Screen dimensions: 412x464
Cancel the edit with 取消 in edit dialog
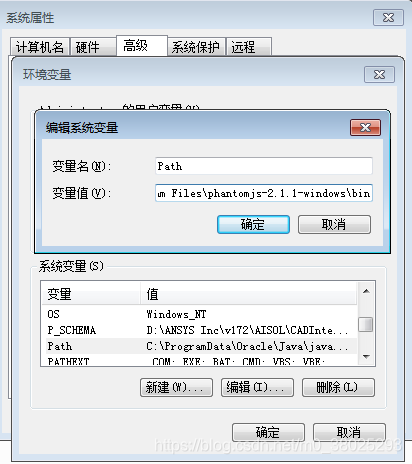334,224
